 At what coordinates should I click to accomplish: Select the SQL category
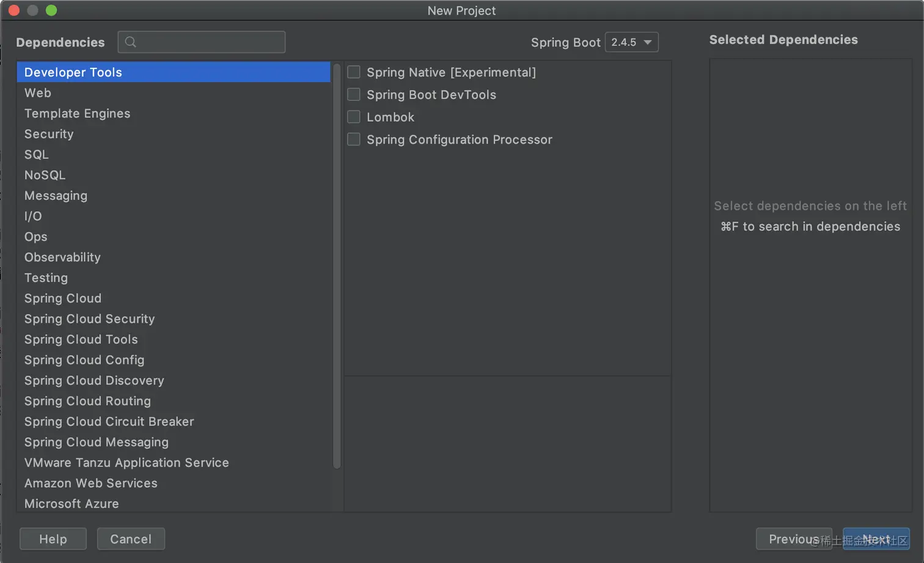tap(37, 155)
